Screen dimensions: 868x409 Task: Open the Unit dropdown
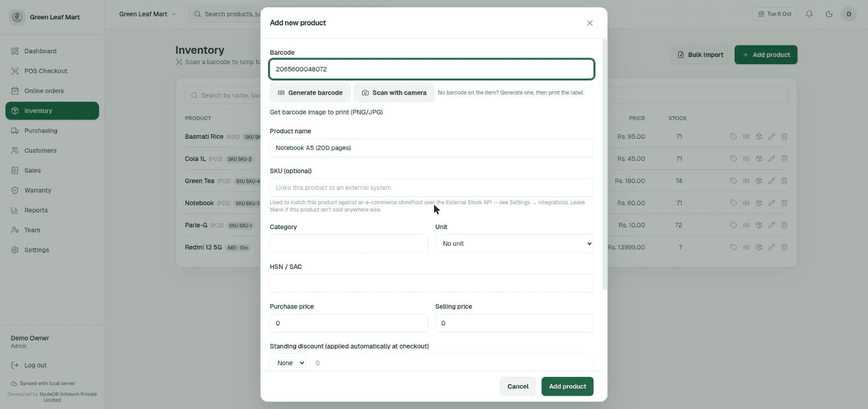pyautogui.click(x=514, y=244)
